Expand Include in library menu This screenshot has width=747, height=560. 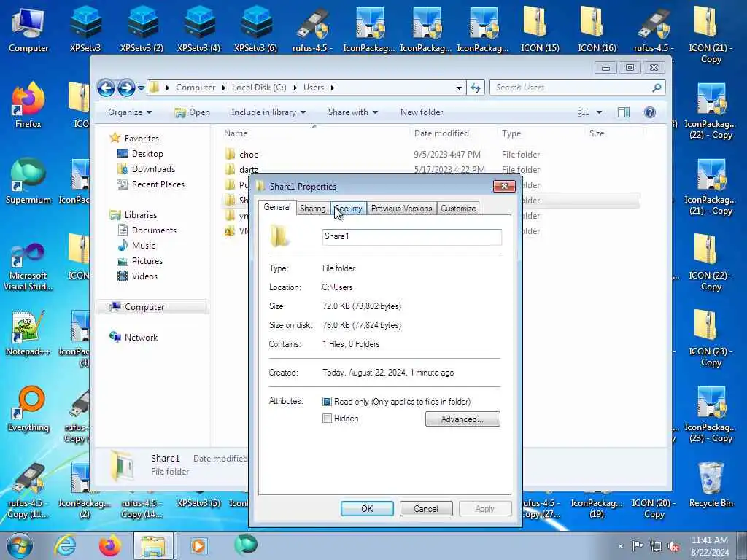point(268,112)
